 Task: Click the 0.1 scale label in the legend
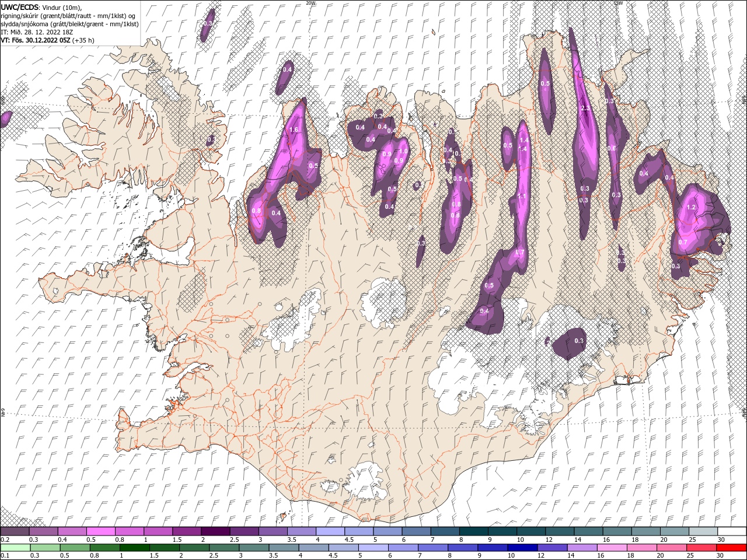[4, 556]
